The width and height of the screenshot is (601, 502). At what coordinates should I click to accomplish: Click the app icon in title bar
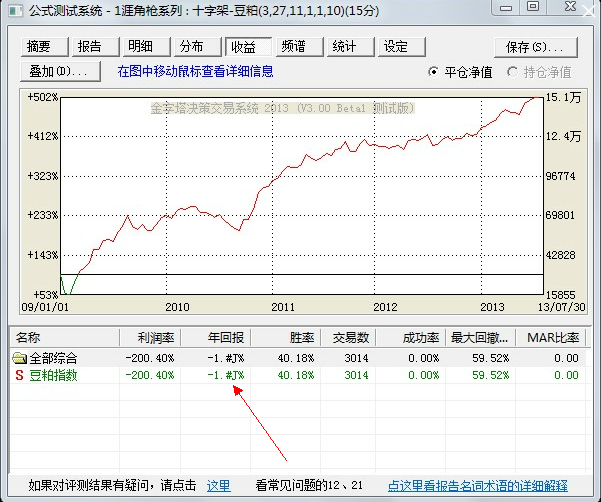point(16,11)
